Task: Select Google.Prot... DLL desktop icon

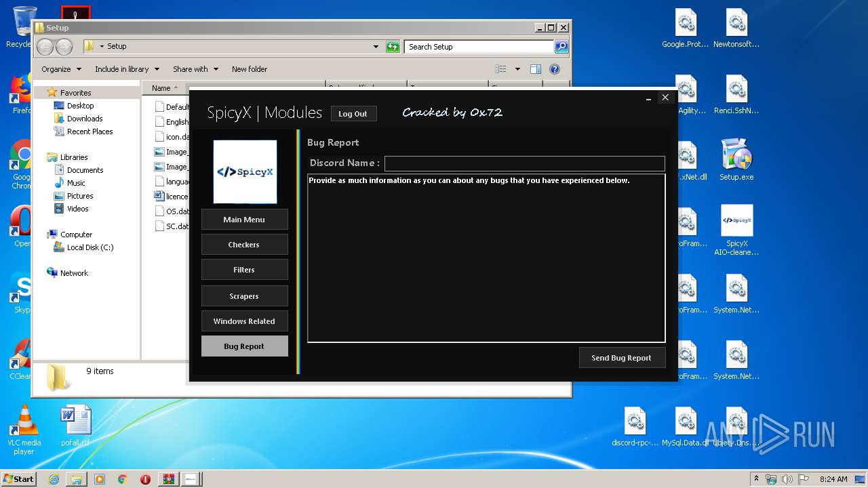Action: pyautogui.click(x=686, y=28)
